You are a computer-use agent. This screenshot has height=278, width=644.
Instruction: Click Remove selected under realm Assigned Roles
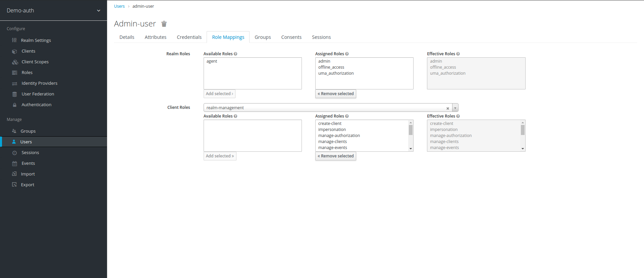click(335, 94)
